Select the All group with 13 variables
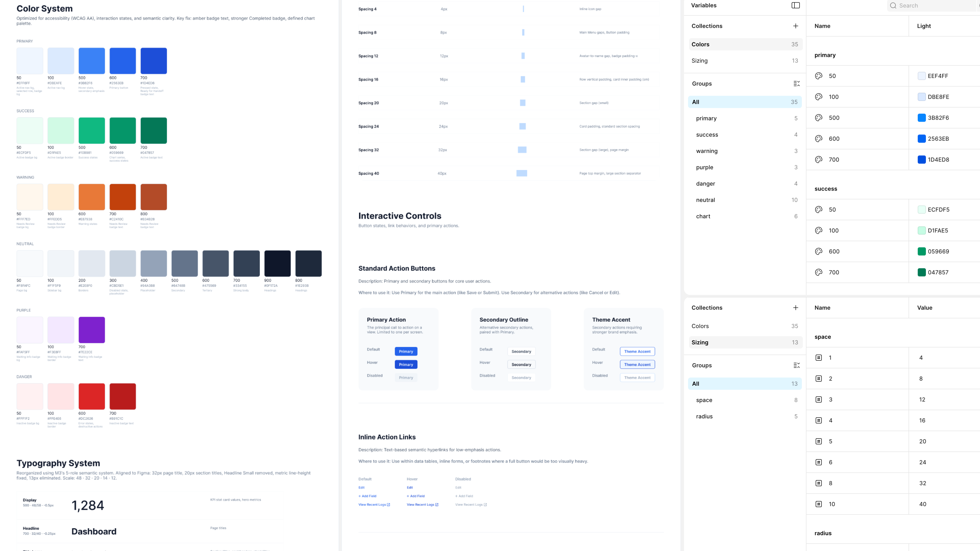980x551 pixels. point(745,384)
